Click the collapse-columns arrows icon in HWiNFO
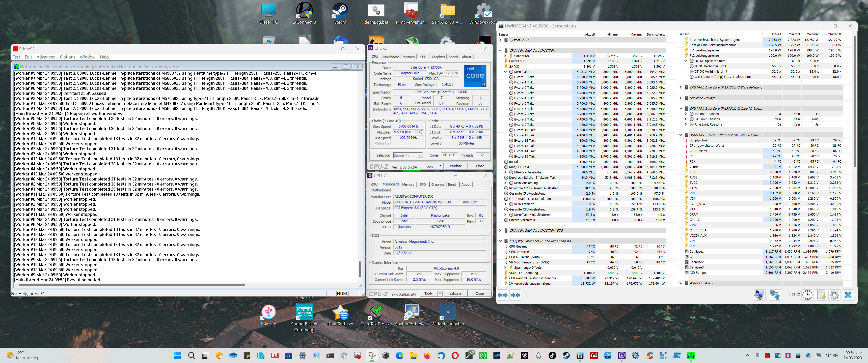This screenshot has width=868, height=363. [x=515, y=295]
